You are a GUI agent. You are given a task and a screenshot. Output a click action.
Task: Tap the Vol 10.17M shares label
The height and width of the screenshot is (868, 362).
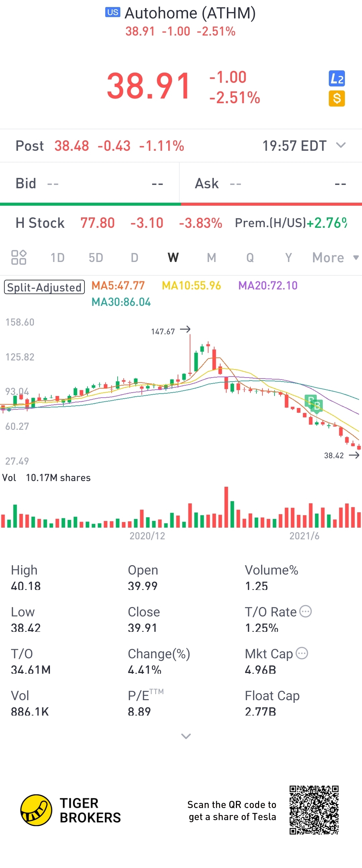point(47,477)
